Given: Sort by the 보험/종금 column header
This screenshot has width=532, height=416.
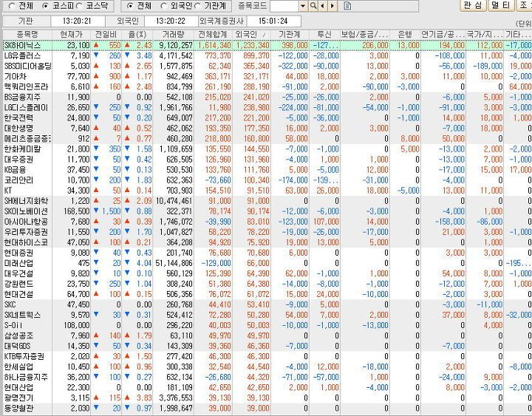Looking at the screenshot, I should pyautogui.click(x=365, y=34).
